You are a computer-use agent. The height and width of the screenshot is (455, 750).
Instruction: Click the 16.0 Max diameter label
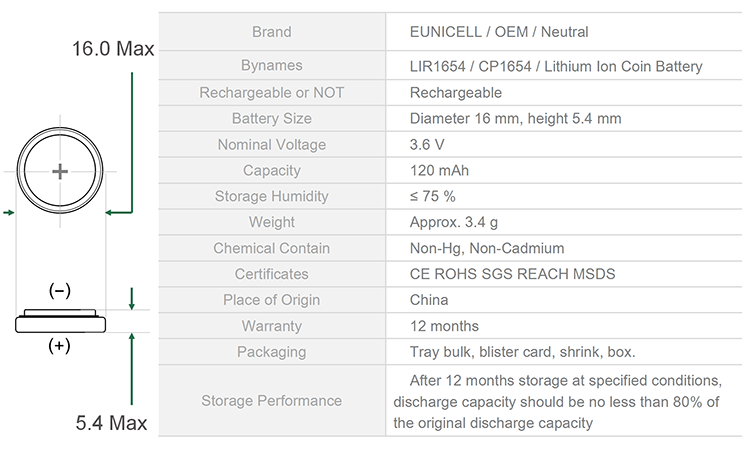[x=113, y=49]
